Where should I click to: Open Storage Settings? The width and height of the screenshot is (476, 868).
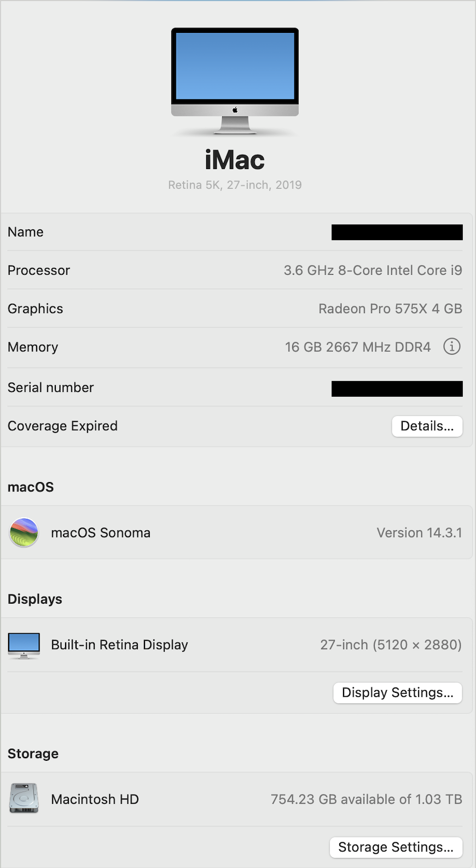[396, 847]
